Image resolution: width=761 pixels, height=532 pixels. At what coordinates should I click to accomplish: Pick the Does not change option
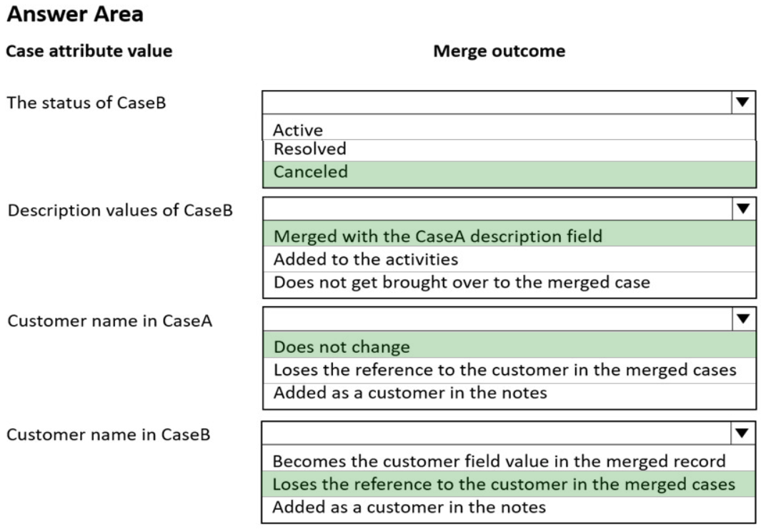click(342, 347)
